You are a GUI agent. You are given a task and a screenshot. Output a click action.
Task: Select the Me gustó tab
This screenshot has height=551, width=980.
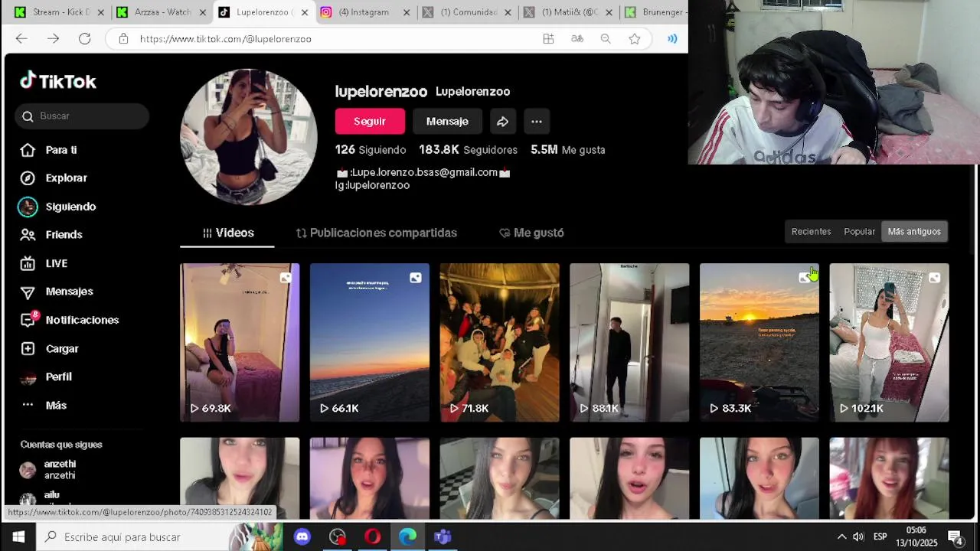pos(531,233)
